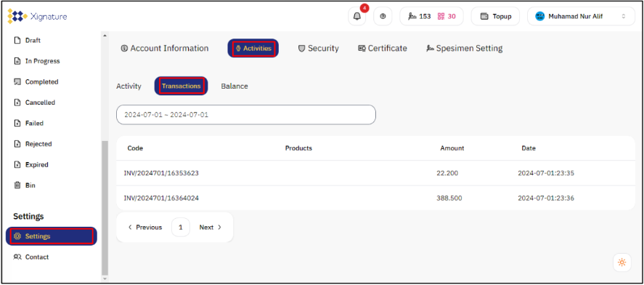Click the date range input field

click(246, 115)
